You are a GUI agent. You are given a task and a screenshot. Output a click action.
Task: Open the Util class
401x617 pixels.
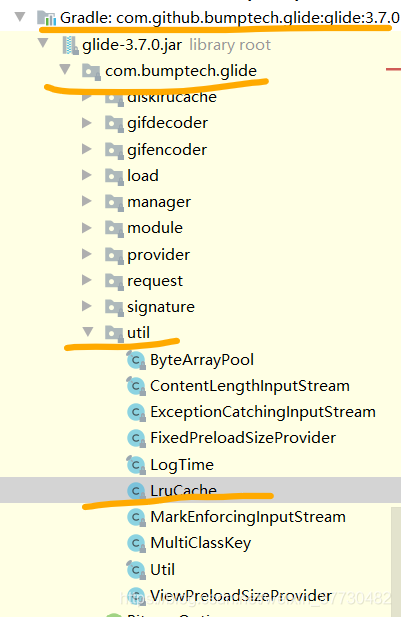click(x=163, y=569)
